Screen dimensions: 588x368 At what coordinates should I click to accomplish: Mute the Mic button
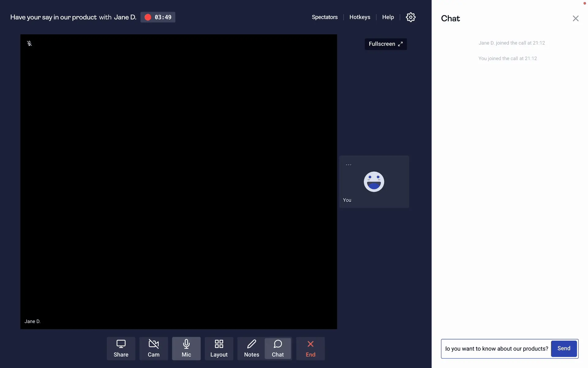pos(186,348)
